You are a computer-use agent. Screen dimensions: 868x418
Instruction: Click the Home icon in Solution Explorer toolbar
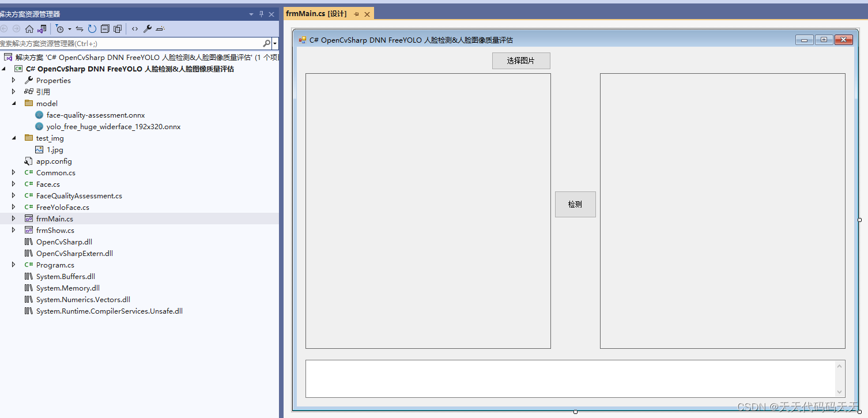29,29
